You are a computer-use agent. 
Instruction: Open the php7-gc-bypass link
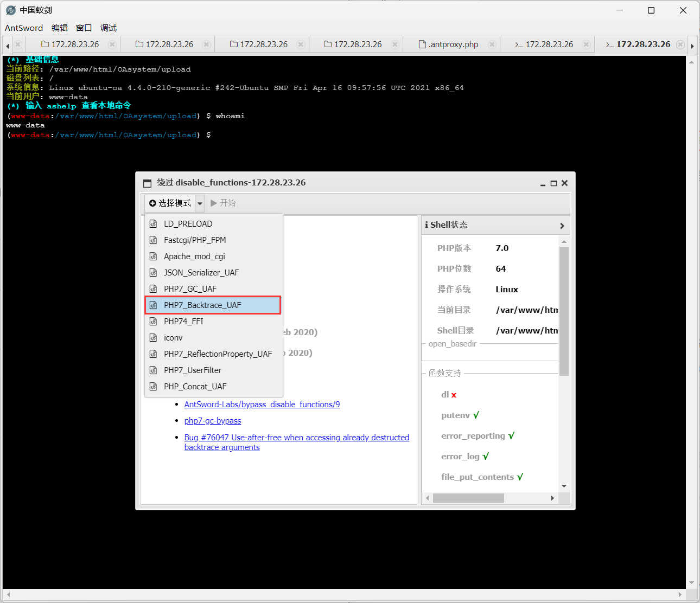[x=213, y=421]
